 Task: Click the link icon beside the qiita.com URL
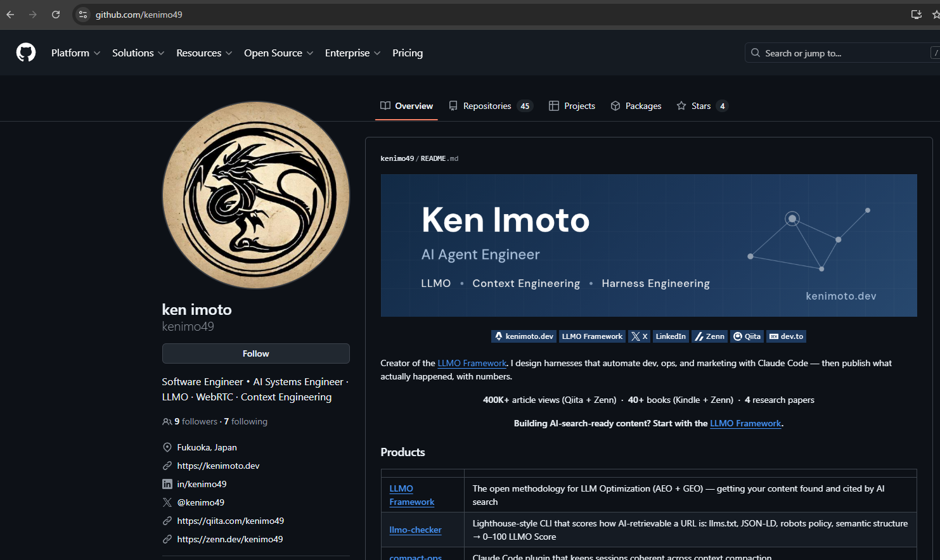tap(167, 521)
